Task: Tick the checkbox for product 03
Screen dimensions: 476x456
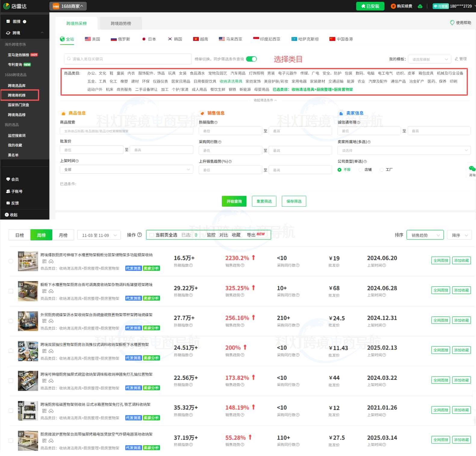Action: tap(11, 321)
